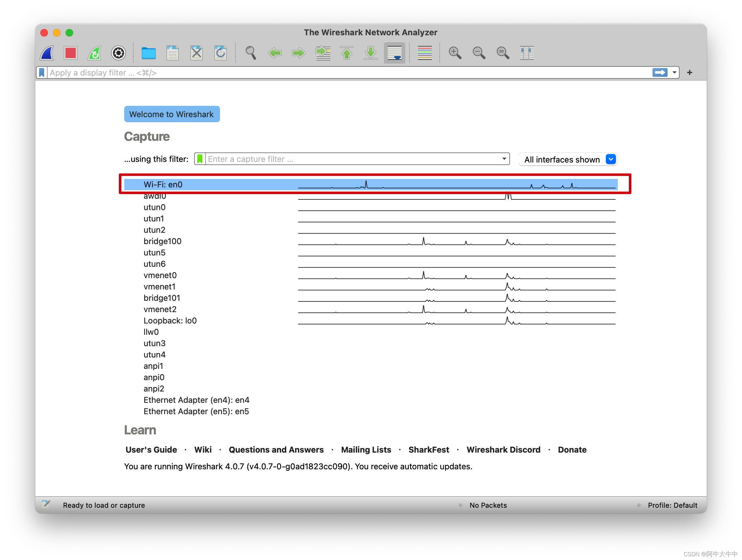Select the llw0 interface
This screenshot has width=742, height=560.
371,332
